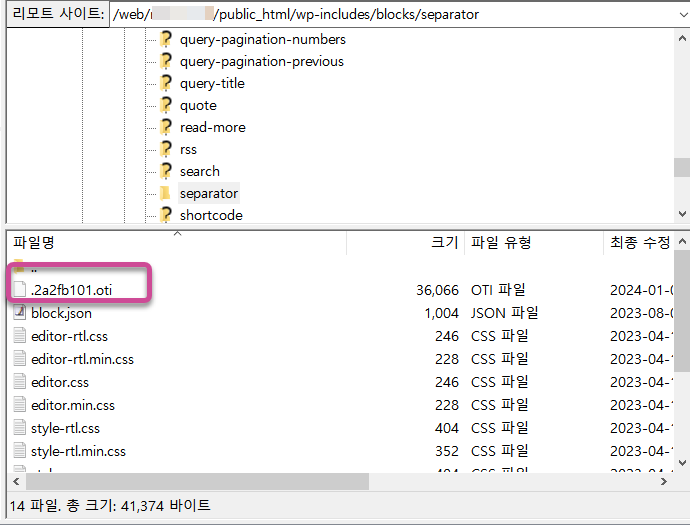
Task: Click the quote folder question-mark icon
Action: tap(166, 105)
